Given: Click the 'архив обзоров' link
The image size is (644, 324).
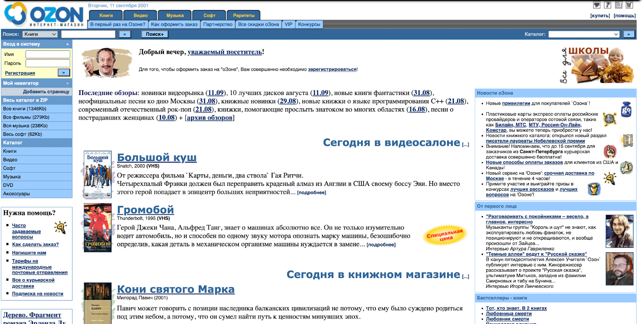Looking at the screenshot, I should tap(210, 118).
